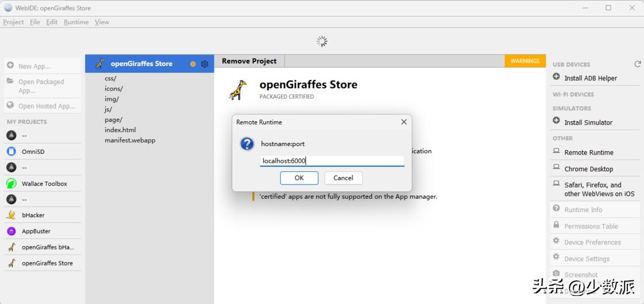
Task: Click the Install Simulator plus icon
Action: tap(556, 121)
